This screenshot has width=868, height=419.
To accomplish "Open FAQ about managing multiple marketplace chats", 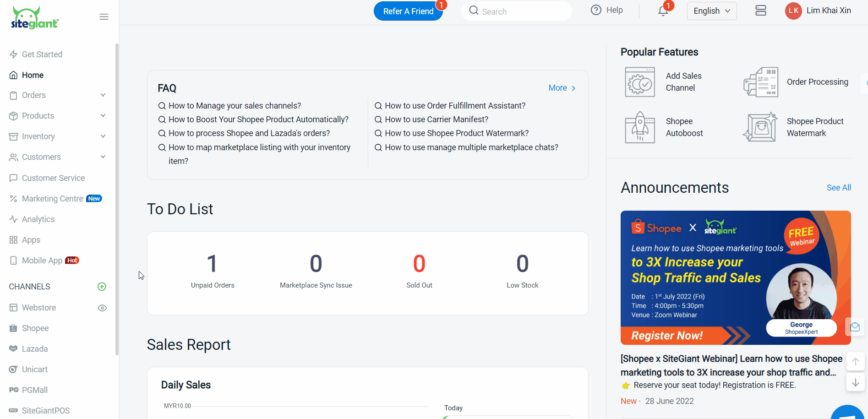I will pyautogui.click(x=471, y=147).
